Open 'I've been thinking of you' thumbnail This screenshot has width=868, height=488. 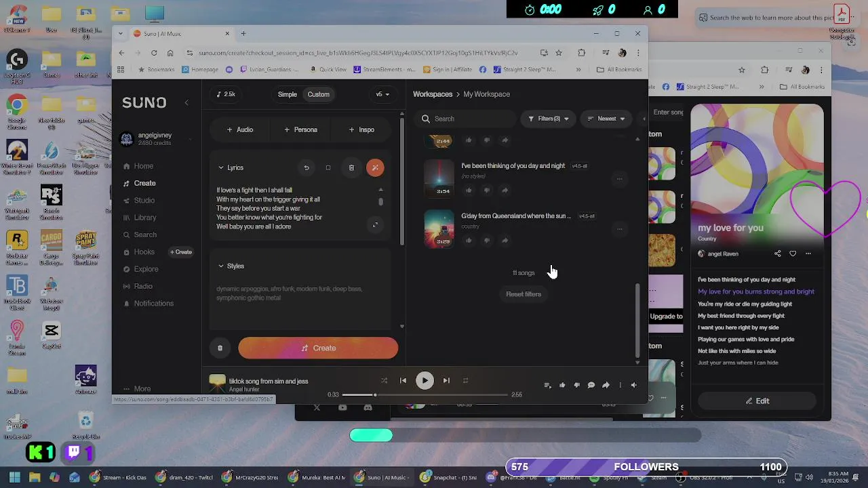tap(439, 178)
